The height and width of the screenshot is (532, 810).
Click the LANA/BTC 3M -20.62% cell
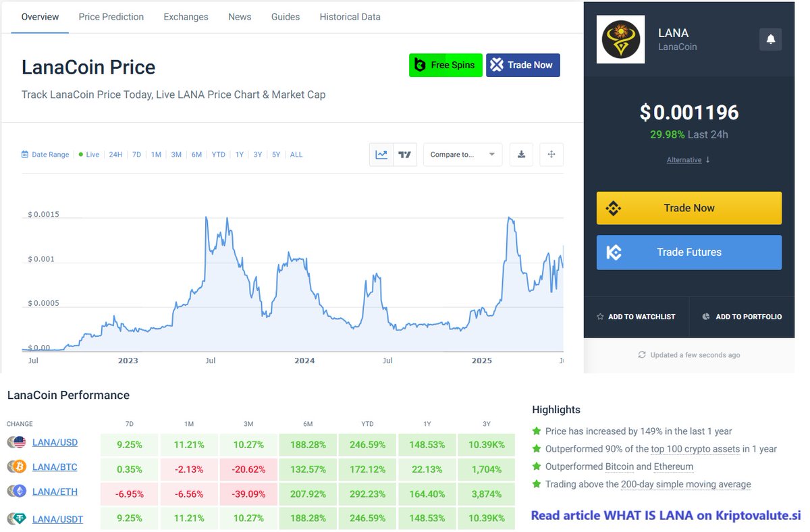[x=249, y=469]
